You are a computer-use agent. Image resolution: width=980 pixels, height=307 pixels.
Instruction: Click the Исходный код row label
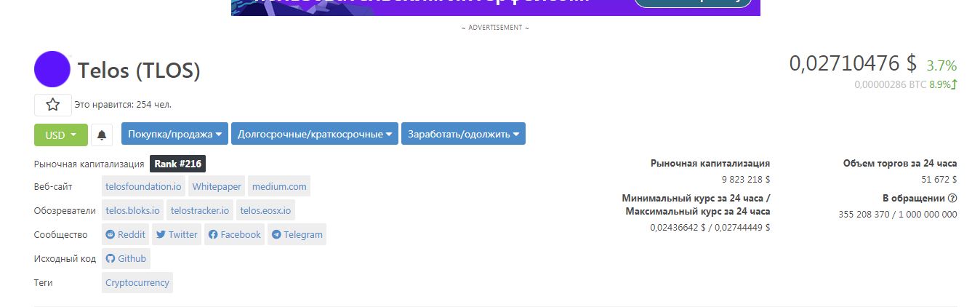[x=65, y=259]
